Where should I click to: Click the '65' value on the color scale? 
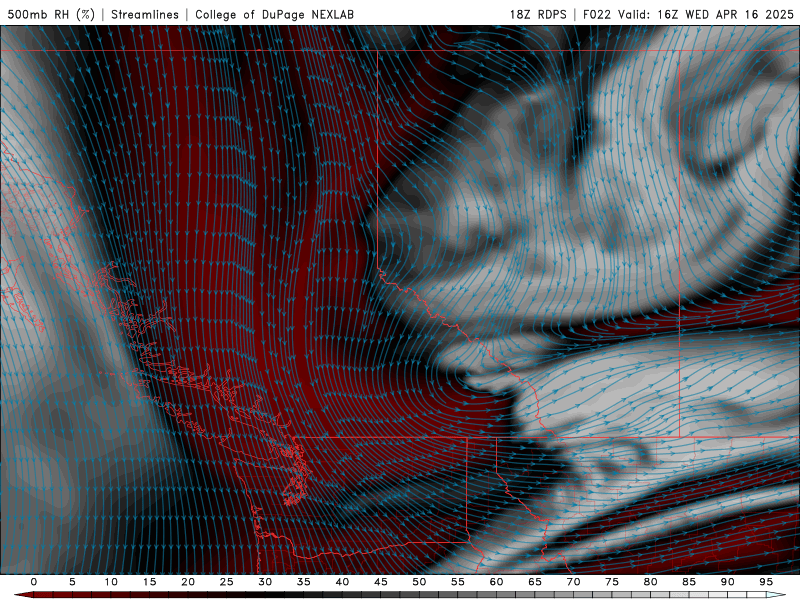coord(535,582)
